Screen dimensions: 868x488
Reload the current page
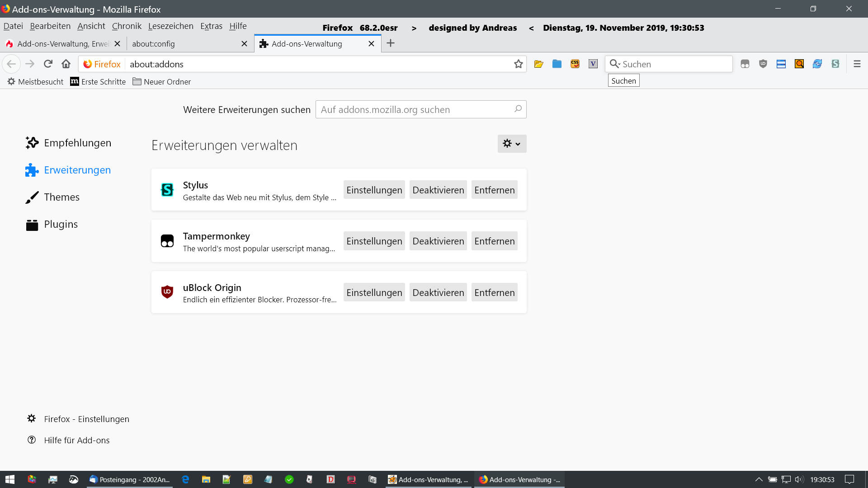(48, 64)
